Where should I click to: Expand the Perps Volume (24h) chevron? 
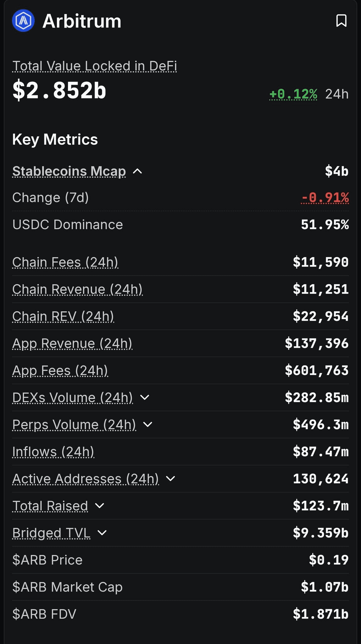click(x=148, y=425)
